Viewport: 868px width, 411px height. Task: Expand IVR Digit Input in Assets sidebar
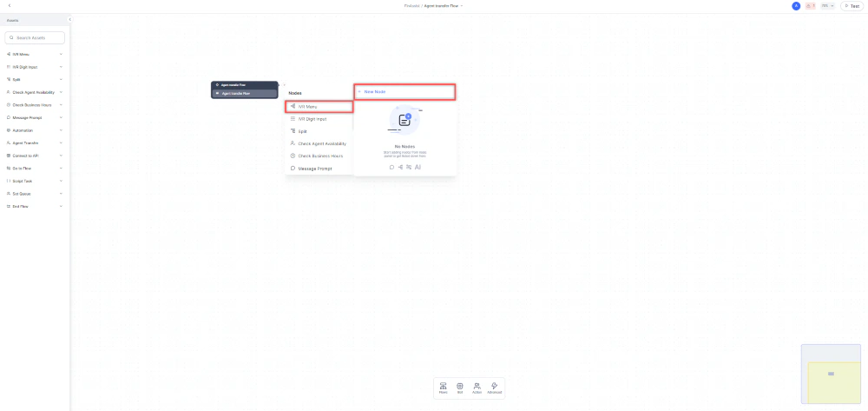tap(61, 67)
